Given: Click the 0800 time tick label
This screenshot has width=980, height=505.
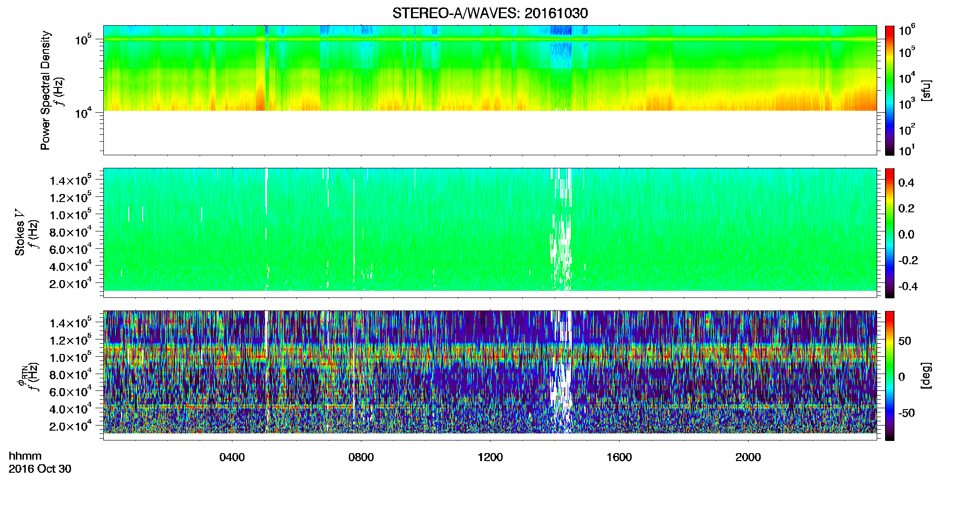Looking at the screenshot, I should pos(361,457).
